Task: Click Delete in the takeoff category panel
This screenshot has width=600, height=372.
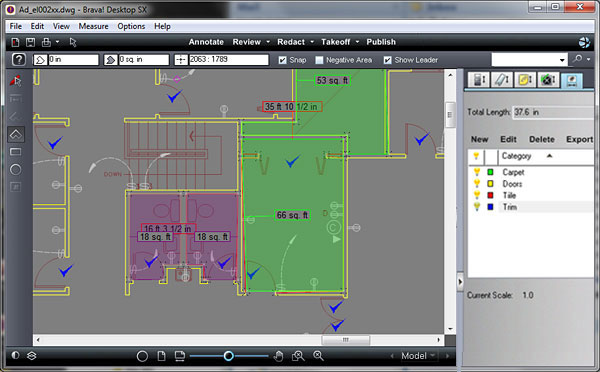Action: (x=542, y=139)
